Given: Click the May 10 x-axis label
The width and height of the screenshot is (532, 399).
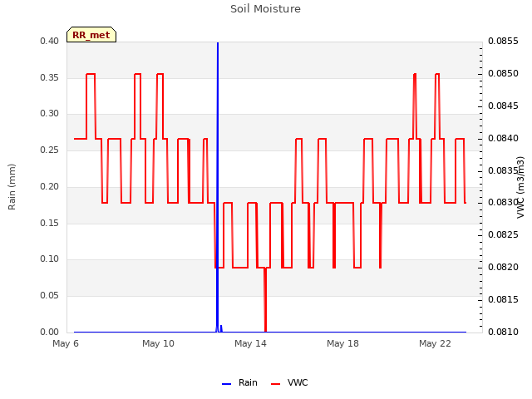Looking at the screenshot, I should point(158,343).
